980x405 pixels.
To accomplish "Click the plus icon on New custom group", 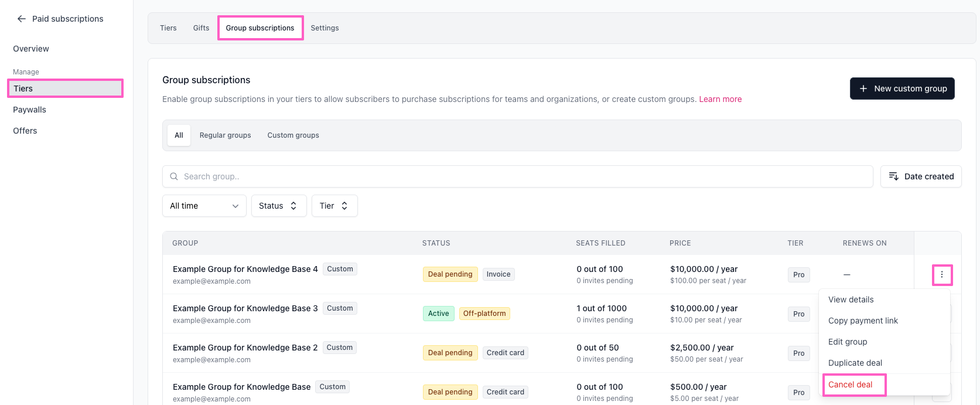I will (863, 89).
